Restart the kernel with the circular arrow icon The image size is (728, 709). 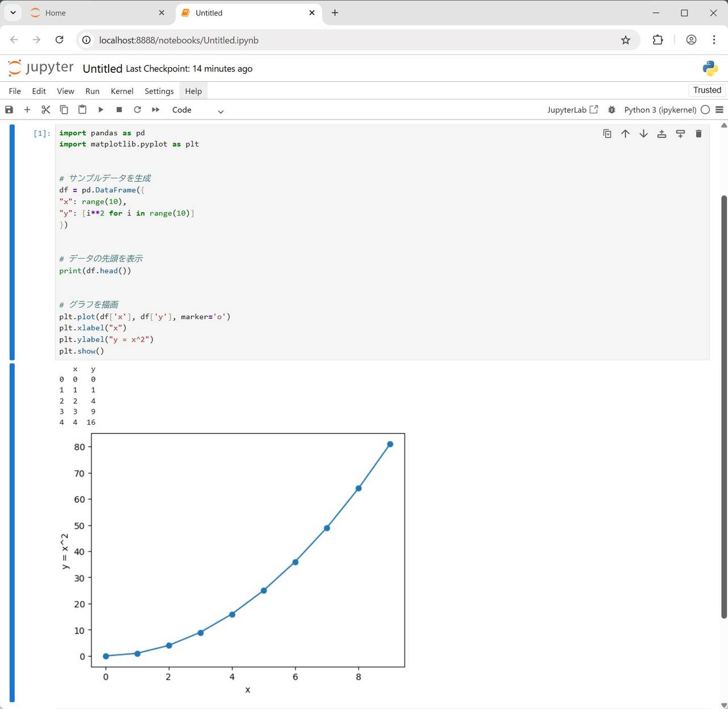coord(137,110)
